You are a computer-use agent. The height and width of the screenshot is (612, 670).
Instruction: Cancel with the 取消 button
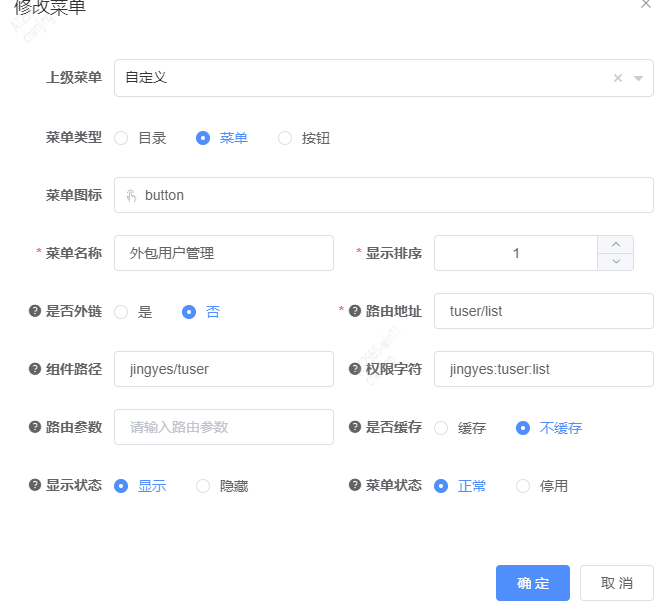[x=617, y=583]
